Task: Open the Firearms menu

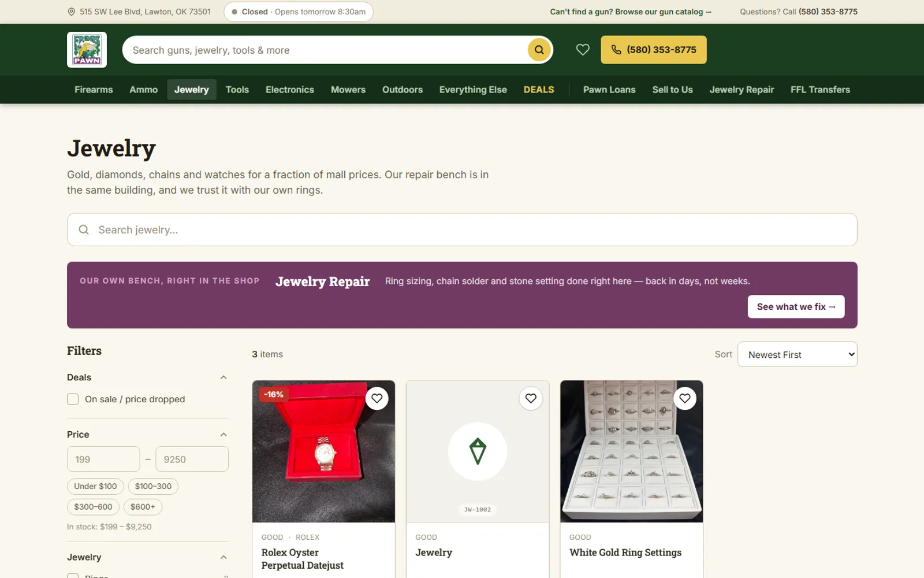Action: [x=94, y=90]
